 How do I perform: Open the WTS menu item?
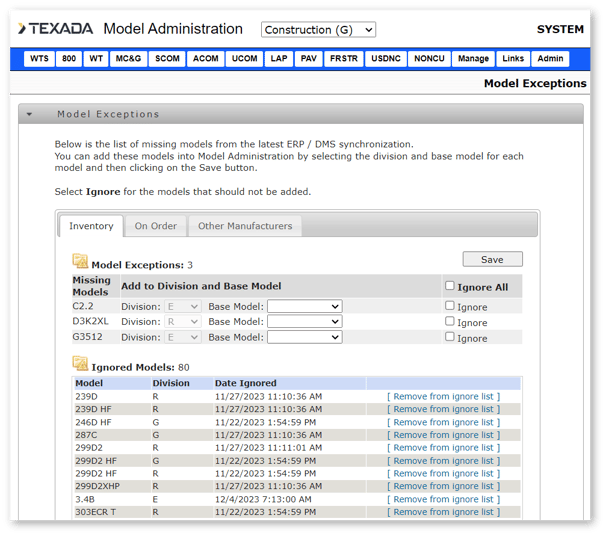pos(39,59)
